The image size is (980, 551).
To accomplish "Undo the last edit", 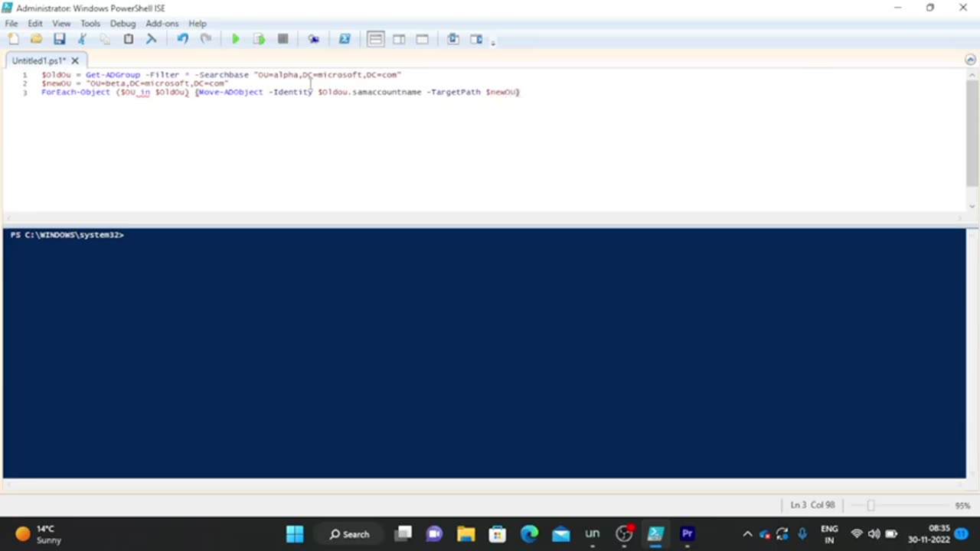I will (x=182, y=39).
